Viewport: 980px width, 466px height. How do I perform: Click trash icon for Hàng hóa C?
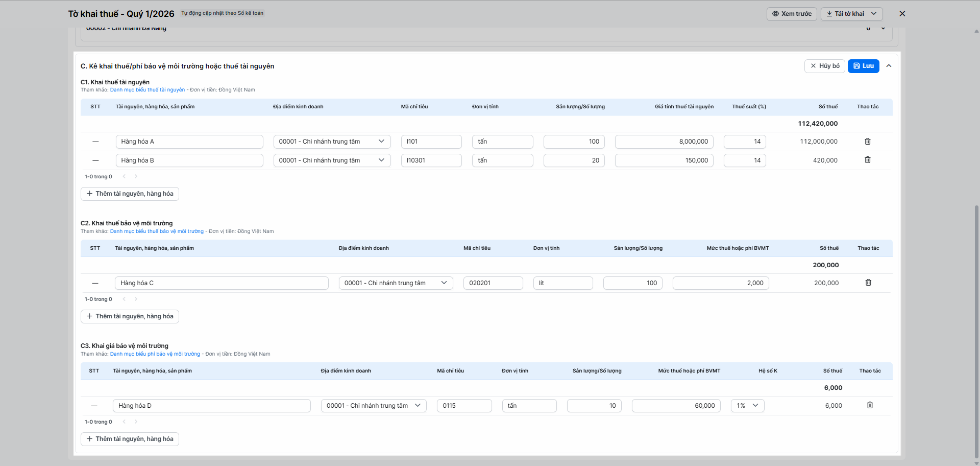868,283
